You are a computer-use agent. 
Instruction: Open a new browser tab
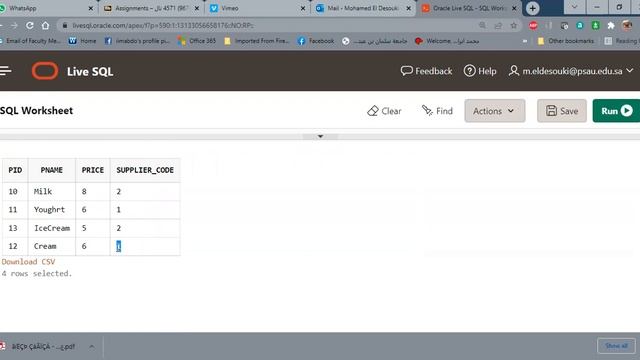pos(532,8)
